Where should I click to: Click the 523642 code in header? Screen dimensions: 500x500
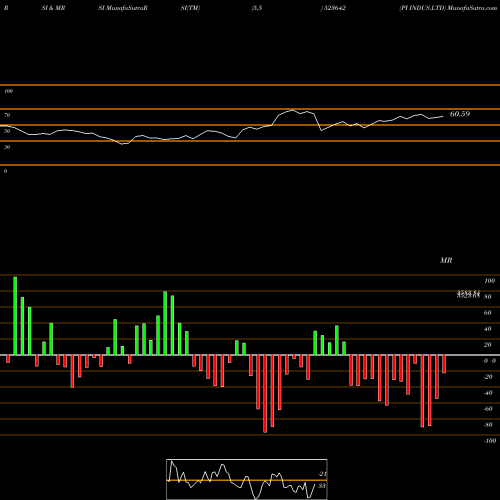pyautogui.click(x=334, y=8)
